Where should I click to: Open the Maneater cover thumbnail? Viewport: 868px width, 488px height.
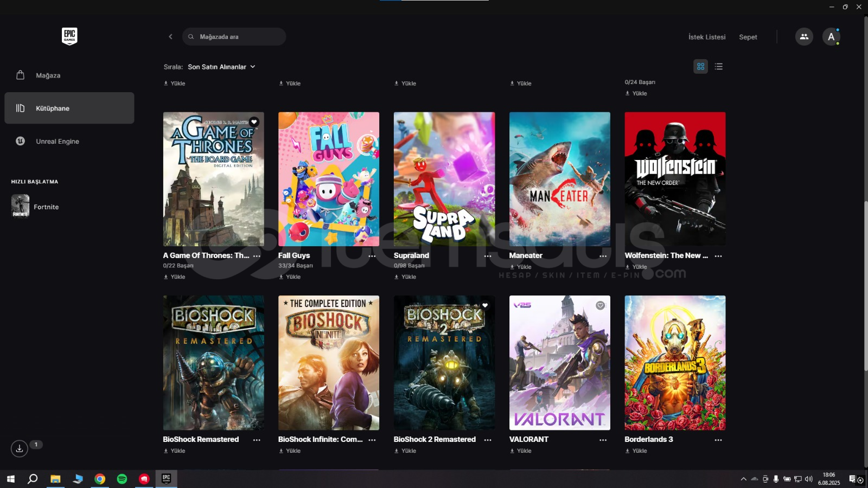(x=560, y=179)
